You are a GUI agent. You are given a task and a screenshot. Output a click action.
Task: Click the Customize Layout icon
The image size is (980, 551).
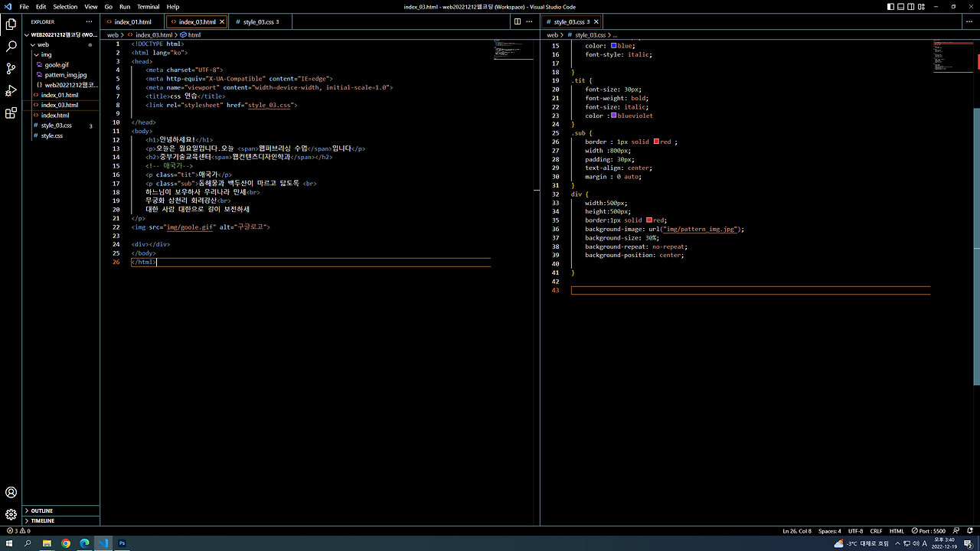tap(923, 7)
